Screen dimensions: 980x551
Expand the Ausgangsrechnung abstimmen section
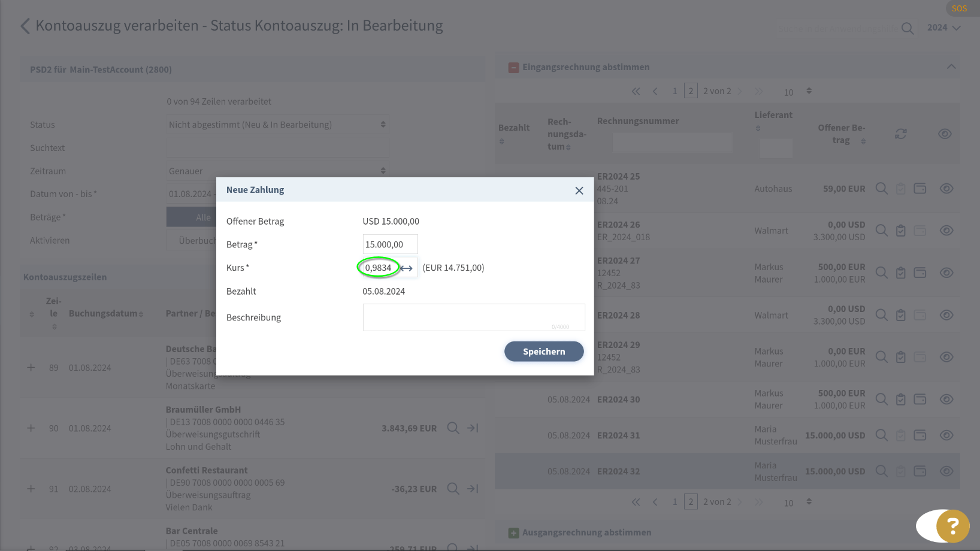click(513, 532)
